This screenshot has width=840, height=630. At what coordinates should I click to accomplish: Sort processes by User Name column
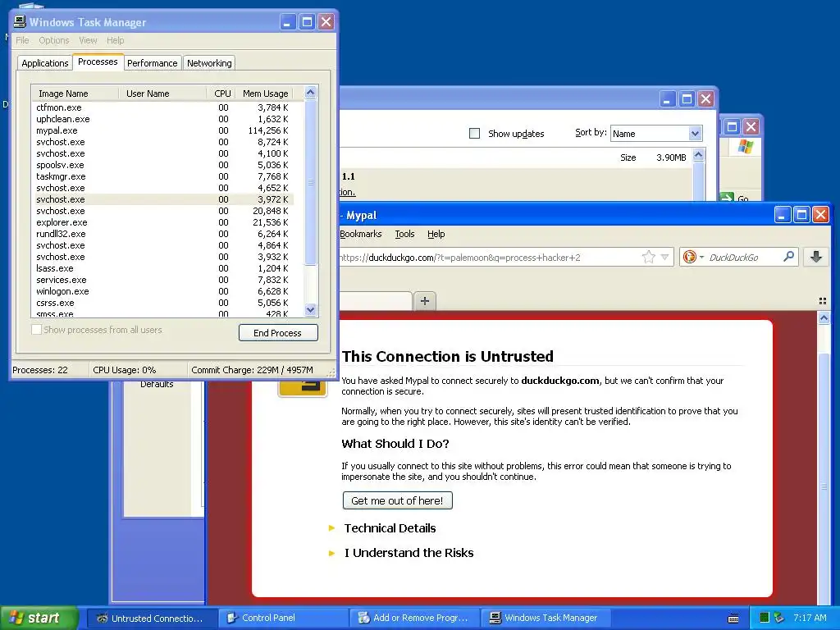point(162,94)
